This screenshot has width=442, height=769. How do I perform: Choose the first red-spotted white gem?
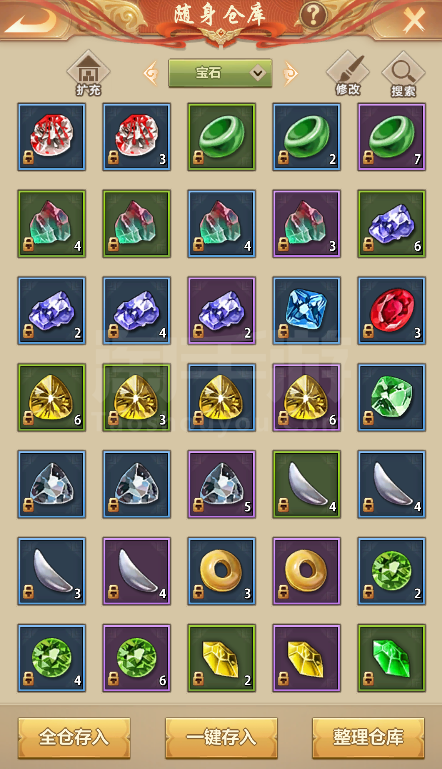point(52,137)
